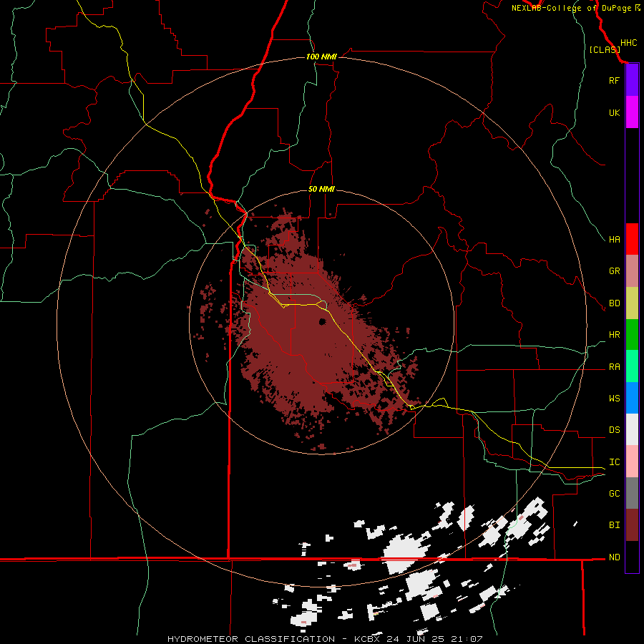Click the GC legend label
Viewport: 644px width, 644px height.
[614, 494]
